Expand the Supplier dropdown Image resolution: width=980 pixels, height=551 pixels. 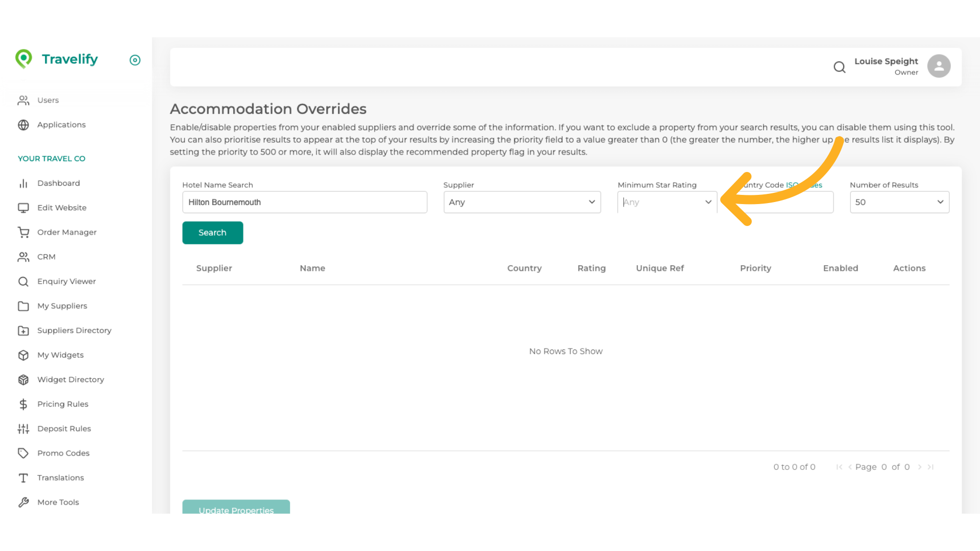coord(522,202)
